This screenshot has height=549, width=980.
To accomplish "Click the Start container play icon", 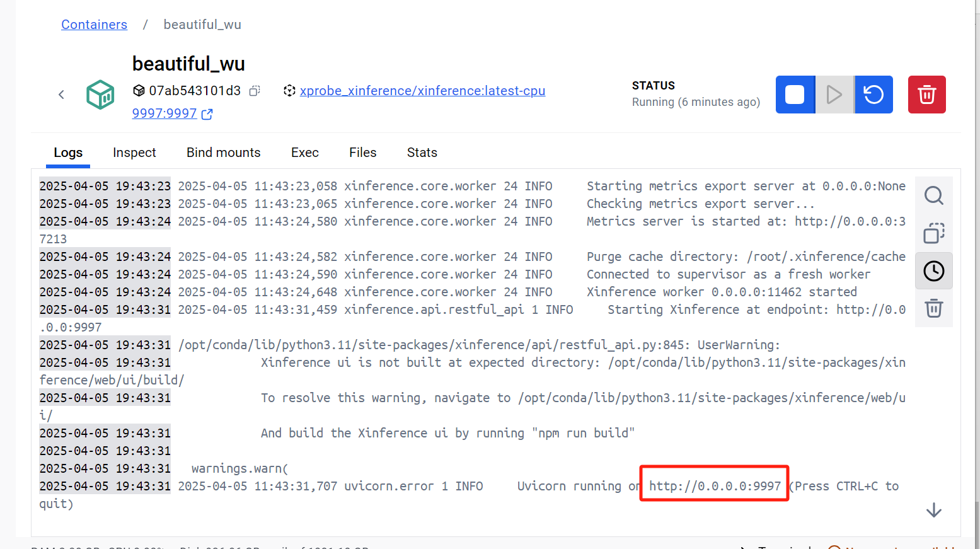I will click(x=834, y=95).
